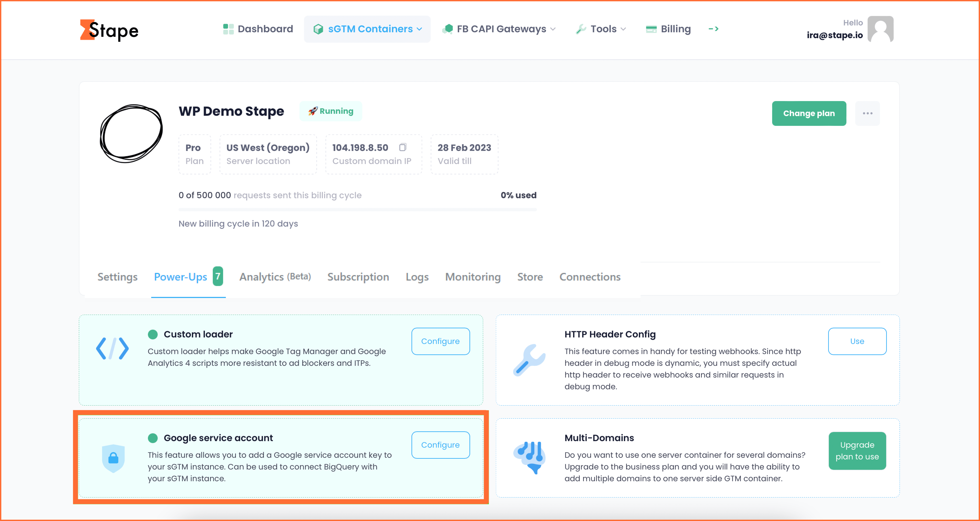Image resolution: width=980 pixels, height=521 pixels.
Task: Open the Billing page
Action: click(x=668, y=29)
